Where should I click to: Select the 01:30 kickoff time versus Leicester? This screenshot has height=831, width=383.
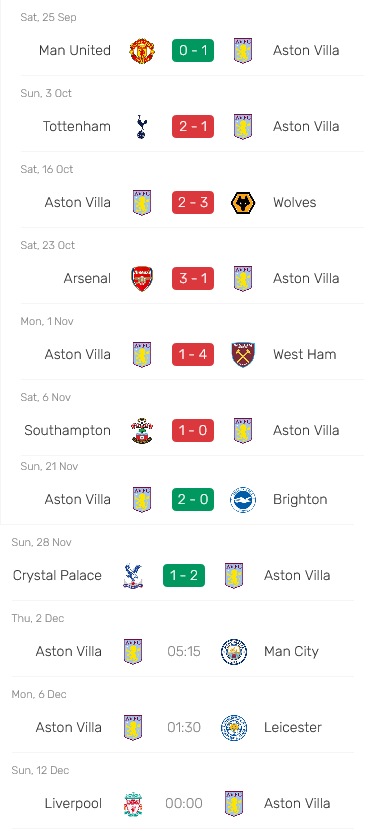[184, 728]
